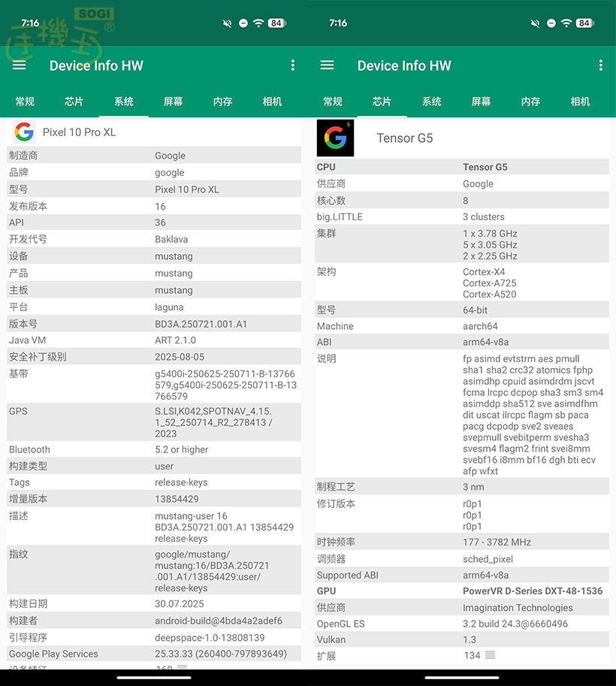Screen dimensions: 616x686
Task: Tap the 制程工艺 value '3 nm'
Action: coord(473,487)
